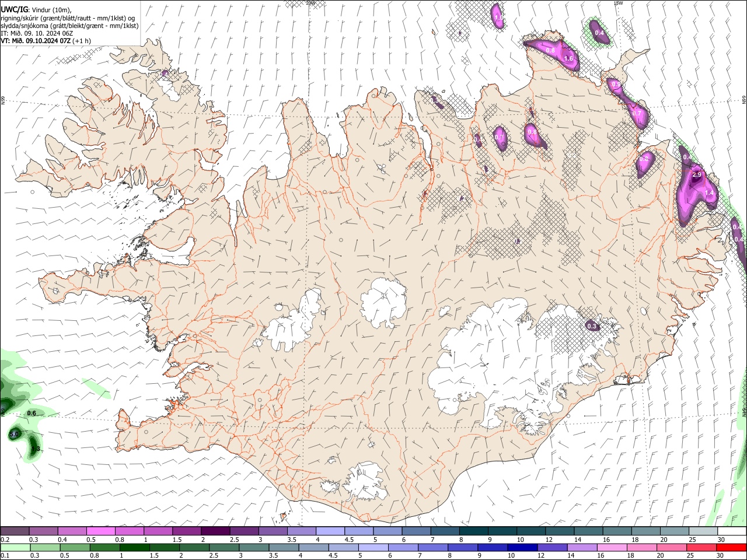The width and height of the screenshot is (747, 560).
Task: Click the 15W longitude label at top
Action: (619, 3)
